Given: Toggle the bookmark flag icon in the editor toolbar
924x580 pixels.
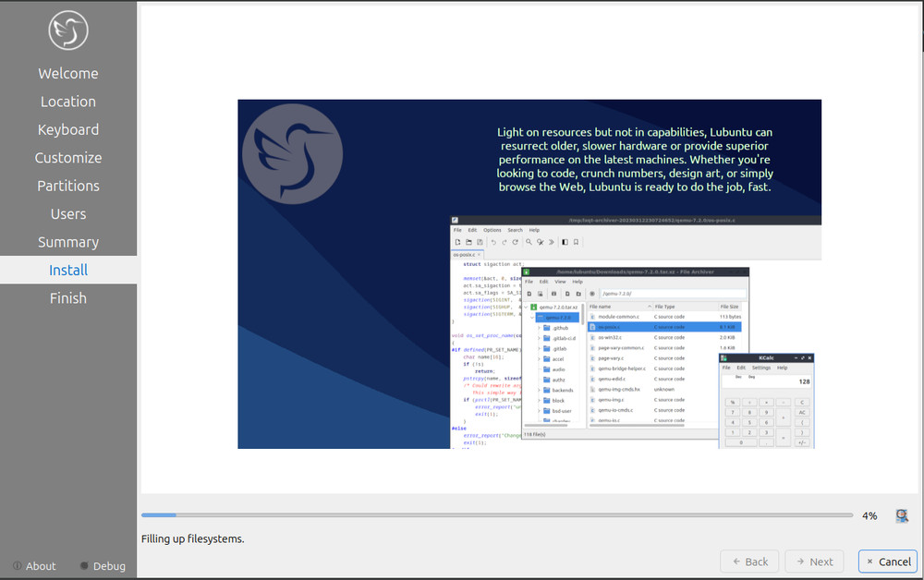Looking at the screenshot, I should click(x=576, y=242).
